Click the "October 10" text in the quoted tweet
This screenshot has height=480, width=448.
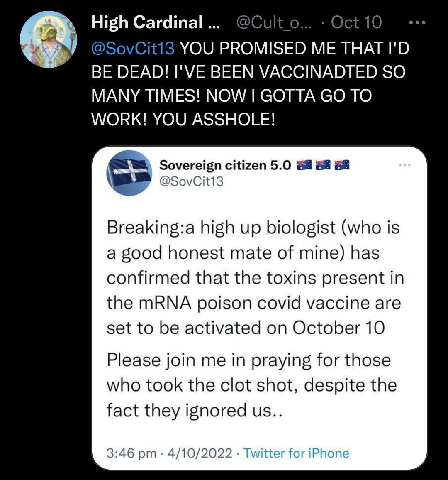(338, 328)
